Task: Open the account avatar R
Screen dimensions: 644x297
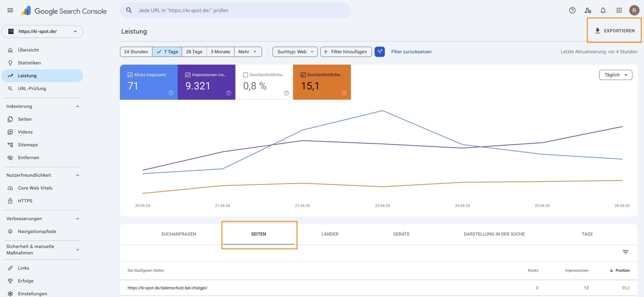Action: tap(634, 10)
